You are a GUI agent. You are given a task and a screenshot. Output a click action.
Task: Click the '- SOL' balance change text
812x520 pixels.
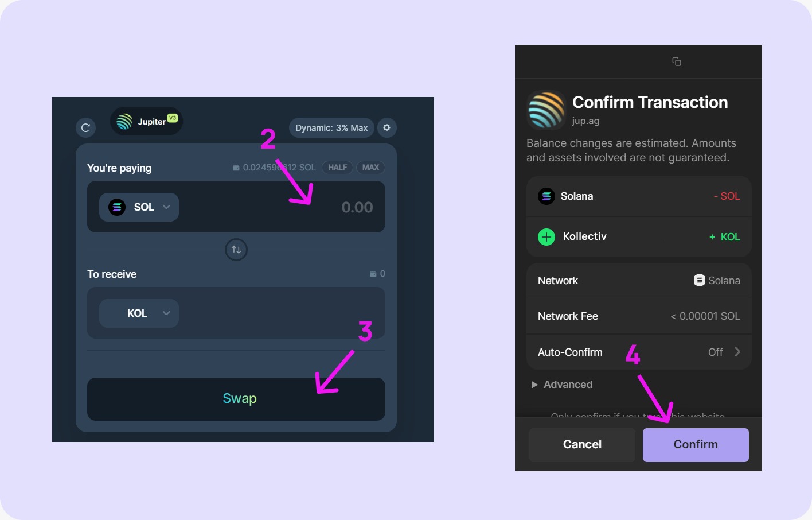pos(727,196)
